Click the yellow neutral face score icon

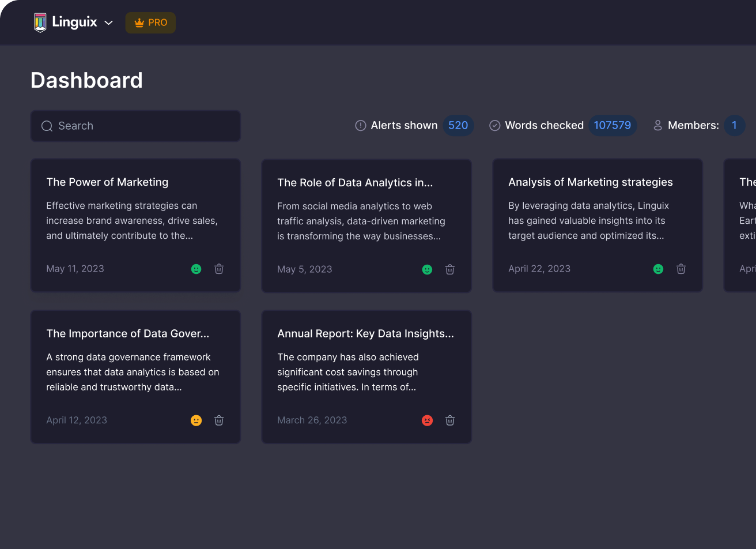(196, 420)
